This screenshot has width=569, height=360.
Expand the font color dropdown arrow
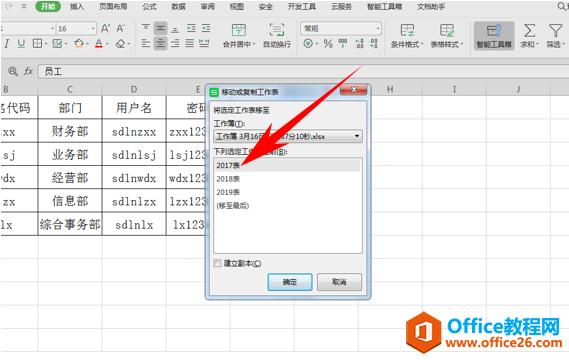(107, 44)
